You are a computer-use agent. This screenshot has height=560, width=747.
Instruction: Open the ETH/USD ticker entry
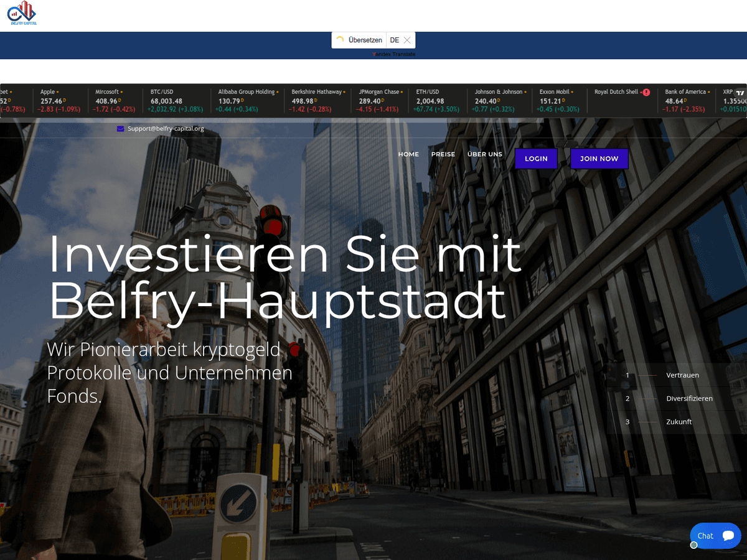click(x=438, y=100)
